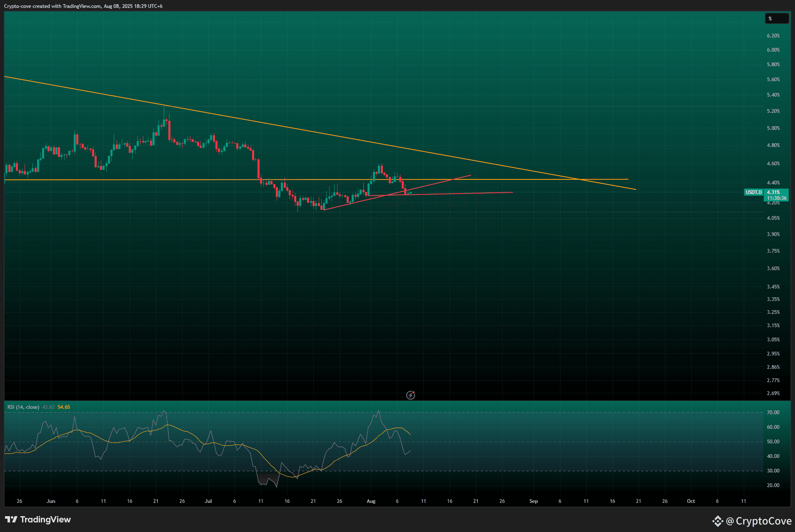Click the RSI 70.00 level label
The height and width of the screenshot is (532, 795).
pos(773,413)
